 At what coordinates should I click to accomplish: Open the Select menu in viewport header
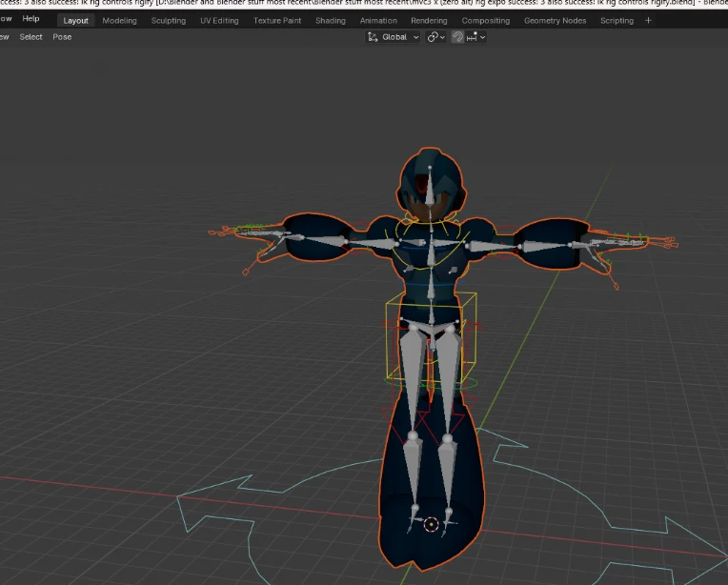30,37
